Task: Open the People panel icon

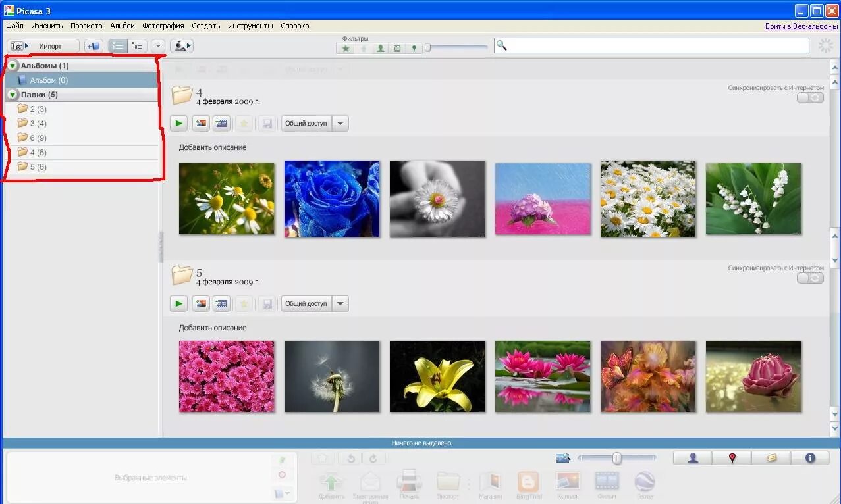Action: [x=693, y=458]
